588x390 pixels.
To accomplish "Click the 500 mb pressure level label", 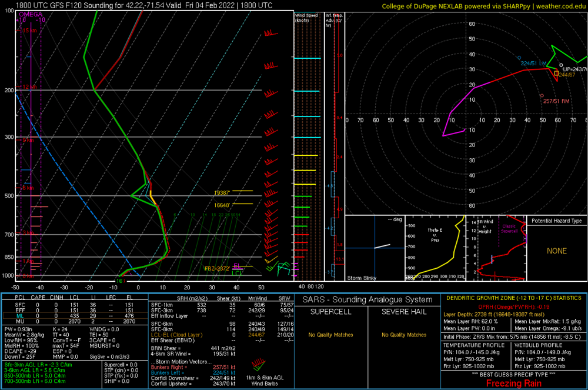I will click(x=9, y=196).
